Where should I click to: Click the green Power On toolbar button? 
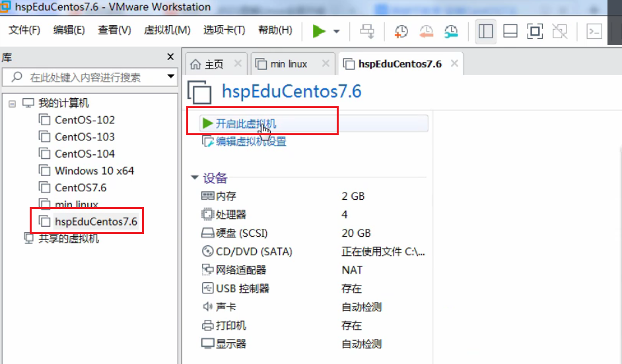319,31
